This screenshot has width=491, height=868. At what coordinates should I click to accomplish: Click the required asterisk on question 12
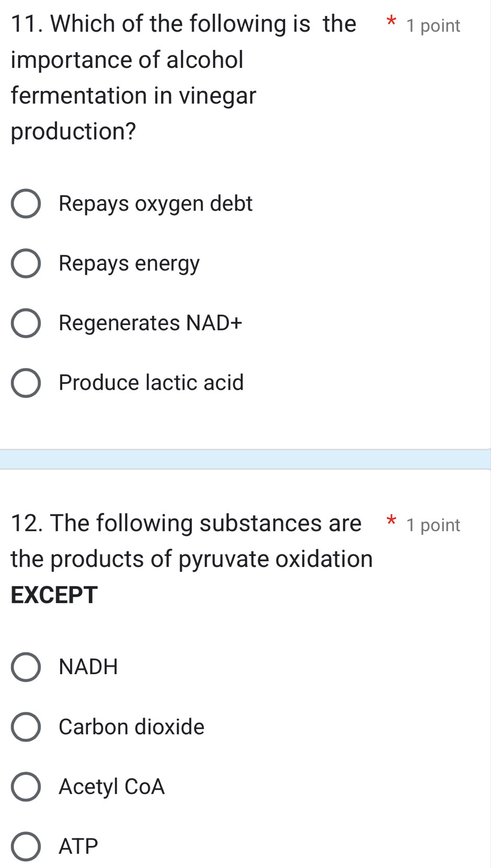(391, 521)
